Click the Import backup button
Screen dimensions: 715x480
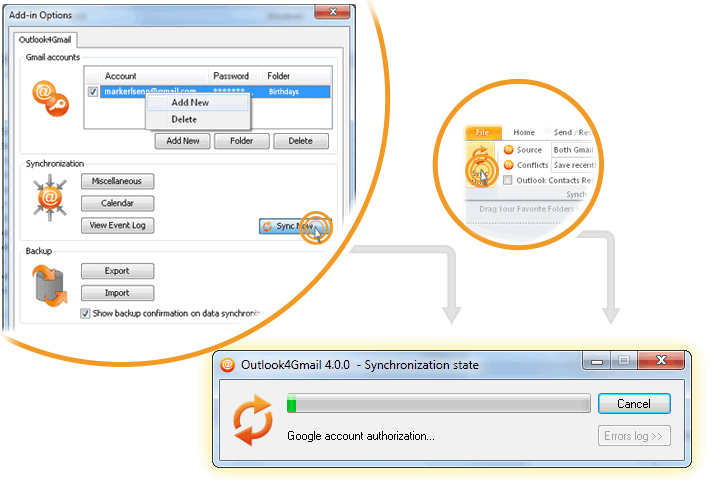click(118, 293)
